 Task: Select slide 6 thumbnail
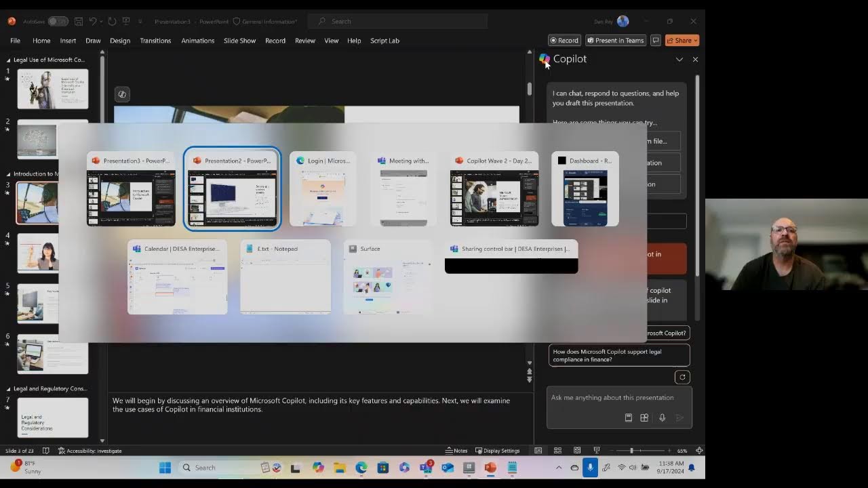point(53,354)
